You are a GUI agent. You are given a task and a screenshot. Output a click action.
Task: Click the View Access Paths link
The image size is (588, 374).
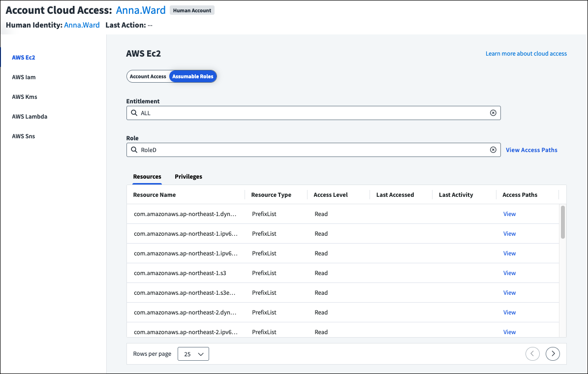(531, 150)
